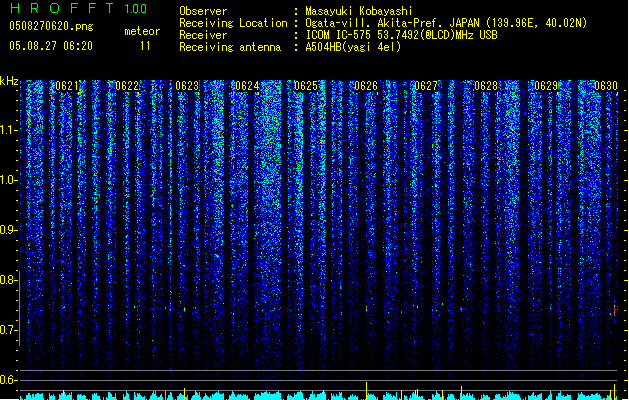Click the 0626 time marker

pyautogui.click(x=366, y=86)
